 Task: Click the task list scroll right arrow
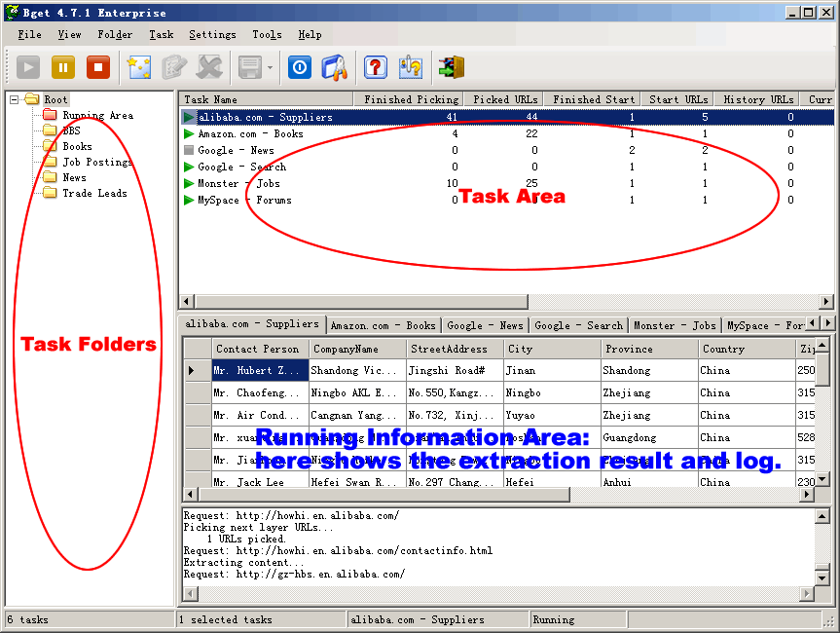coord(826,301)
